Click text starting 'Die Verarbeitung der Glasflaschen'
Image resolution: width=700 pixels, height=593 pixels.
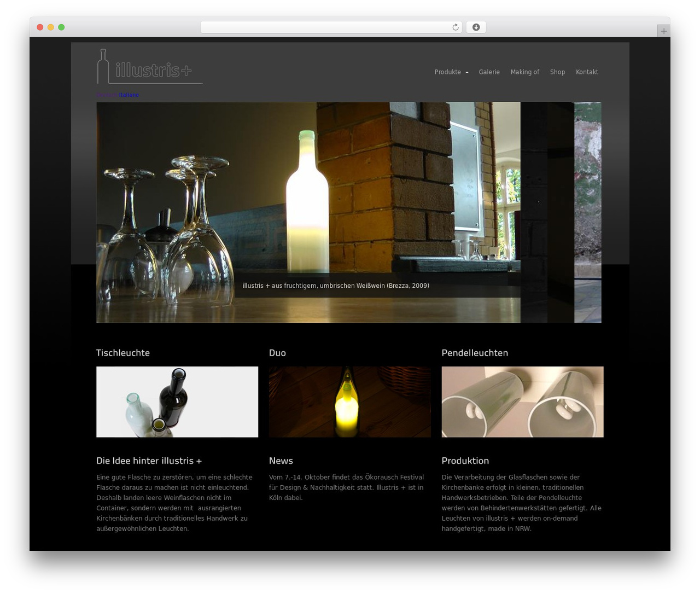(521, 503)
